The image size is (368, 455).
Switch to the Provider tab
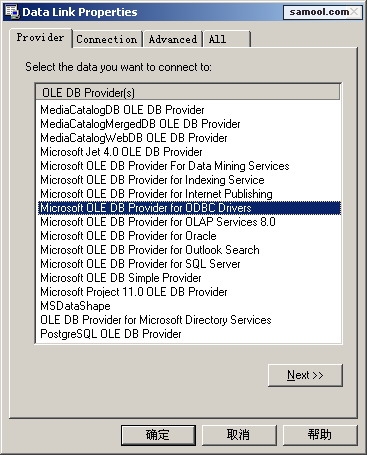[40, 38]
